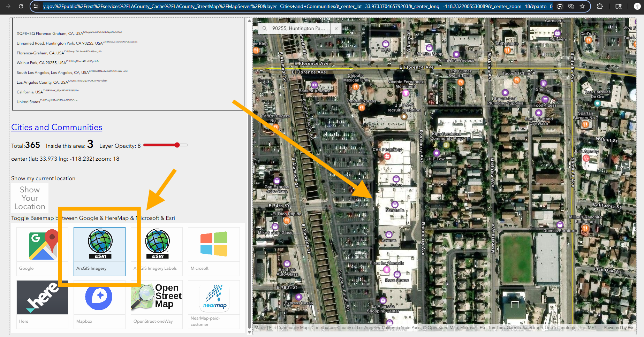Click the Shell Oil map marker
The width and height of the screenshot is (644, 337).
(543, 83)
